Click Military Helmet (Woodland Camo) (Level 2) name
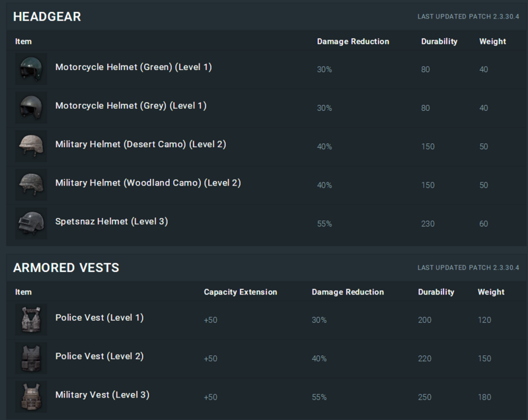This screenshot has width=528, height=420. 148,183
